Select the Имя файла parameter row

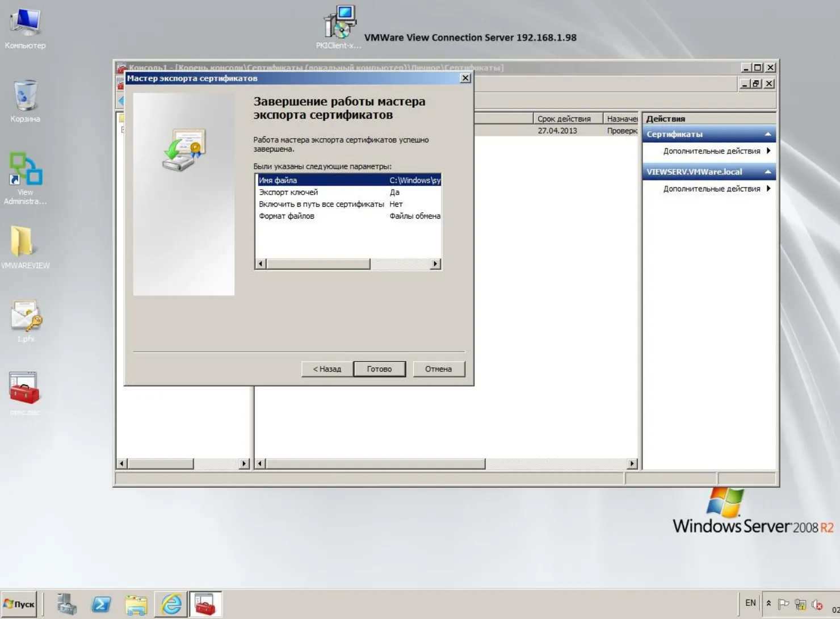[x=348, y=180]
